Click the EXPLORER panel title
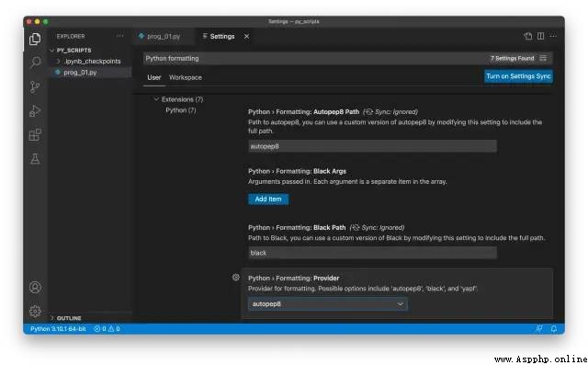588x365 pixels. point(71,36)
